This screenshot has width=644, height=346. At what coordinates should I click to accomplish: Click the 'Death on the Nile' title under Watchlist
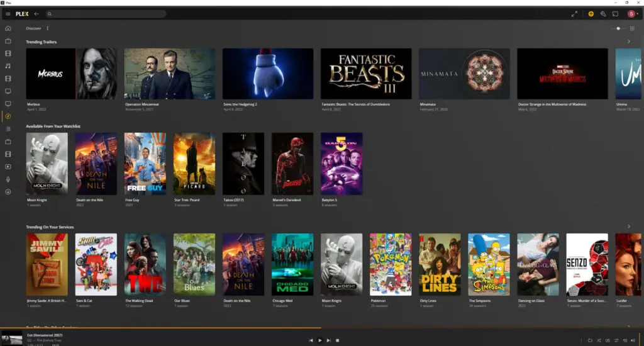89,200
